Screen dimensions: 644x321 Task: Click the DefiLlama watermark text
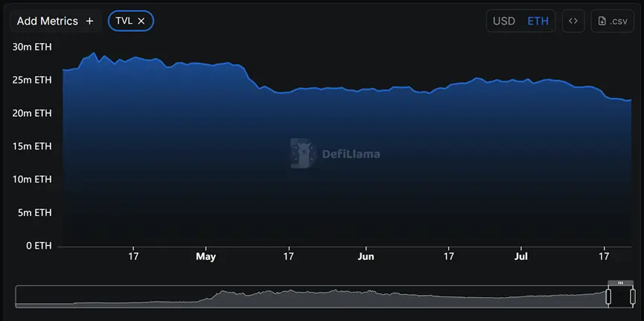(351, 154)
